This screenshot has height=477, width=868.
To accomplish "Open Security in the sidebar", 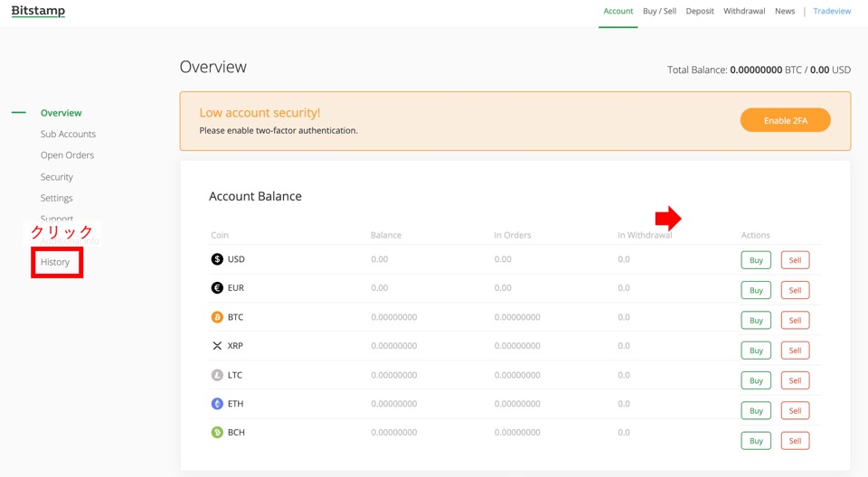I will (56, 177).
